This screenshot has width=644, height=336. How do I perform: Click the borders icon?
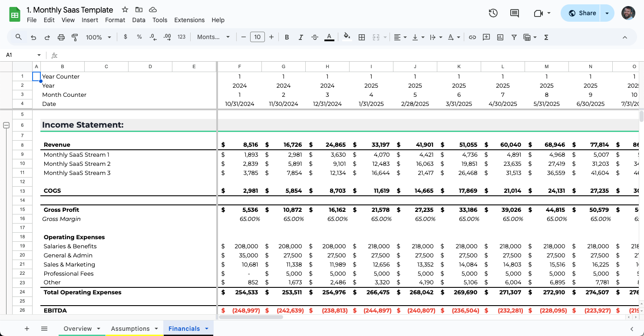pos(361,37)
